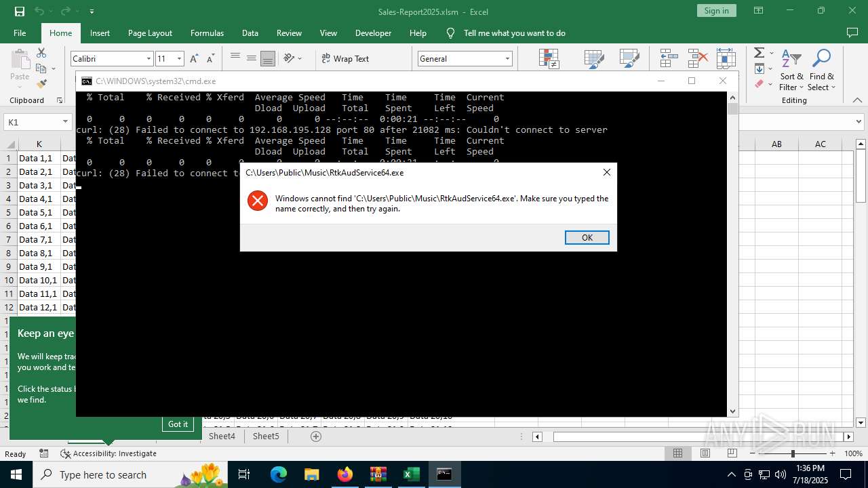Click the AutoSum sigma icon

click(759, 53)
